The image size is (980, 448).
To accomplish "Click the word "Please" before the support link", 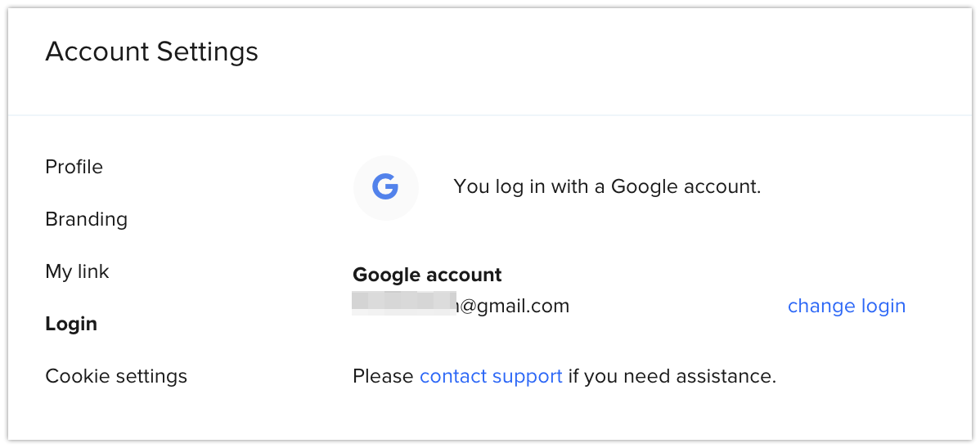I will (x=383, y=376).
